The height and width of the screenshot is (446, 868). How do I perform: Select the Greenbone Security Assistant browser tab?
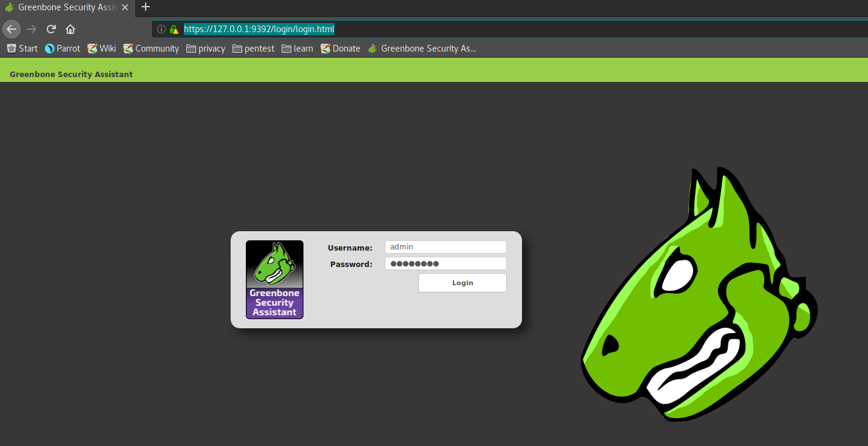tap(67, 7)
